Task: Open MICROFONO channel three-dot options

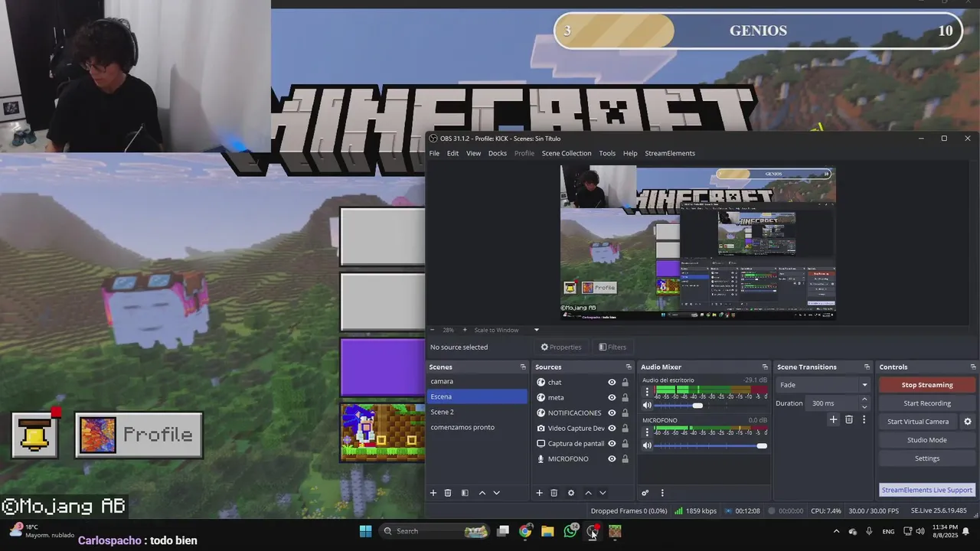Action: point(647,432)
